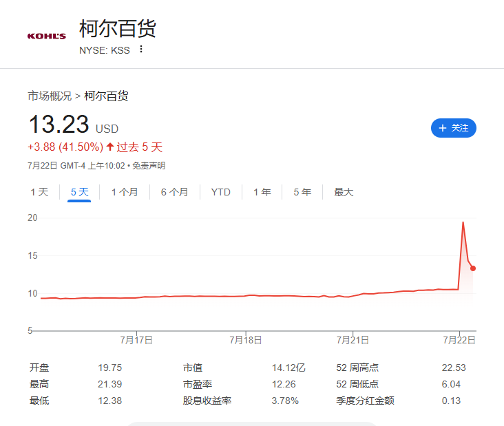Open the three-dot menu beside NYSE: KSS

pyautogui.click(x=140, y=49)
